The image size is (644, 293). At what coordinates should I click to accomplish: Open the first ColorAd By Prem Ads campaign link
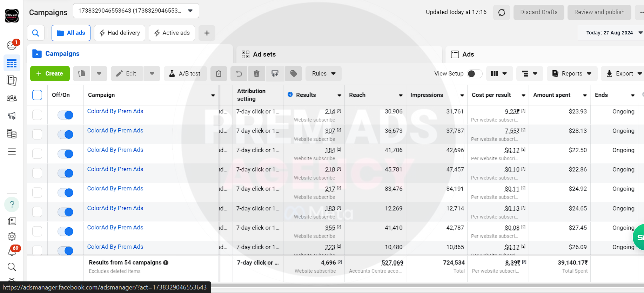pyautogui.click(x=115, y=111)
